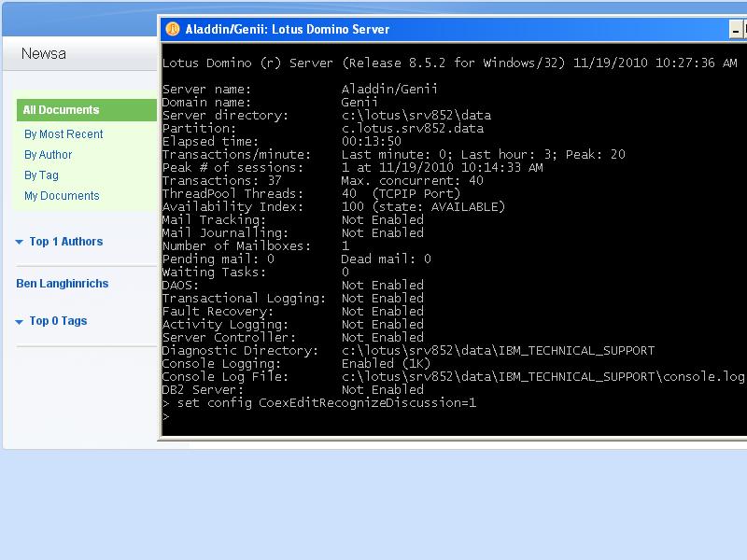Click the Top 0 Tags heading text
This screenshot has width=747, height=560.
[x=58, y=321]
